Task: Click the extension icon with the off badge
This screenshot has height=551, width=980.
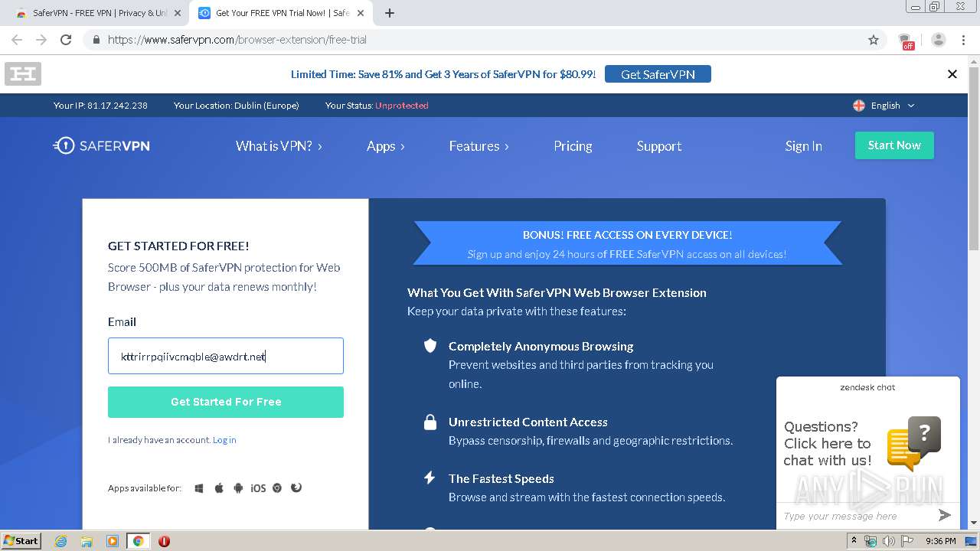Action: point(906,41)
